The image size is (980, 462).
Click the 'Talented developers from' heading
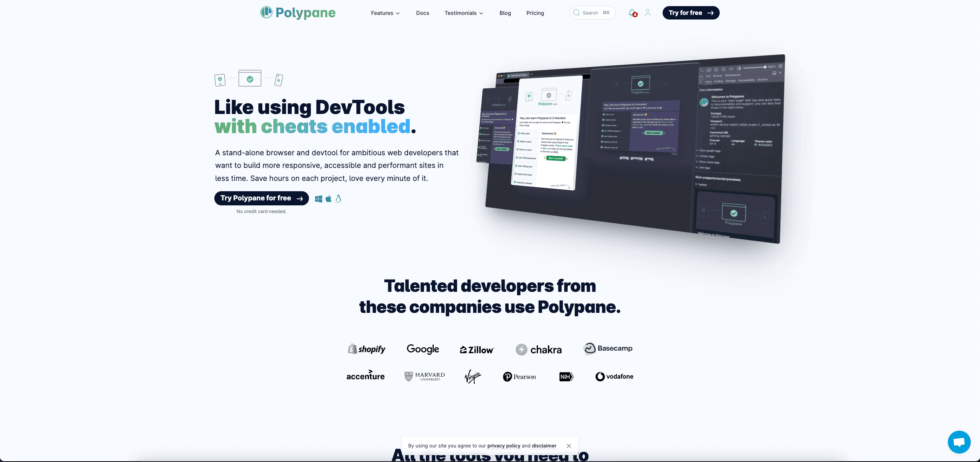(490, 286)
